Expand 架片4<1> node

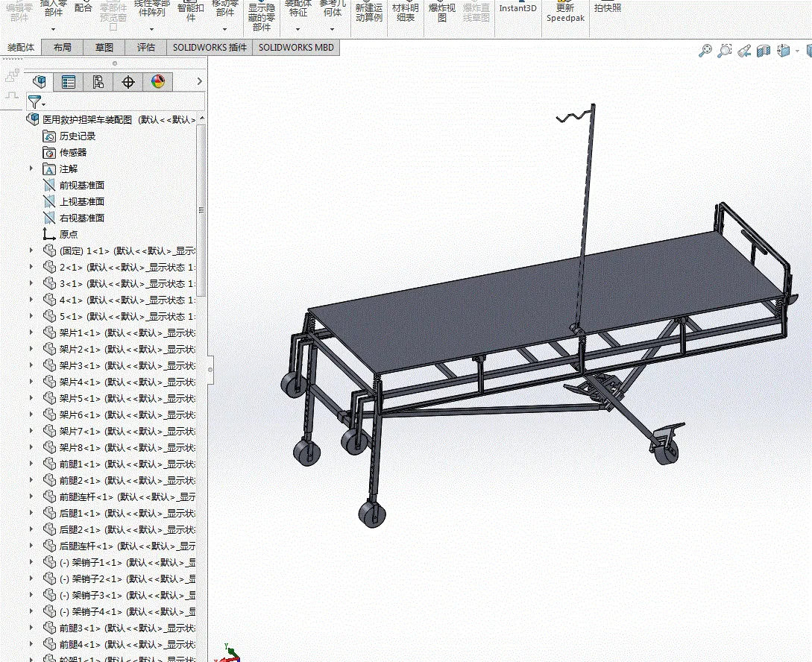31,382
